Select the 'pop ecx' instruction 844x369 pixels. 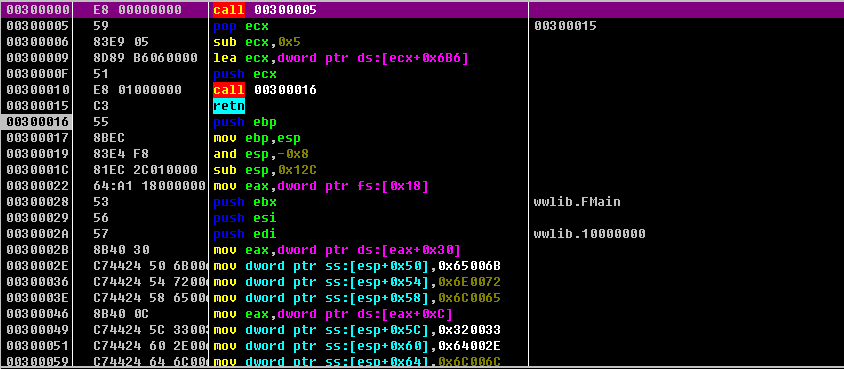point(241,26)
